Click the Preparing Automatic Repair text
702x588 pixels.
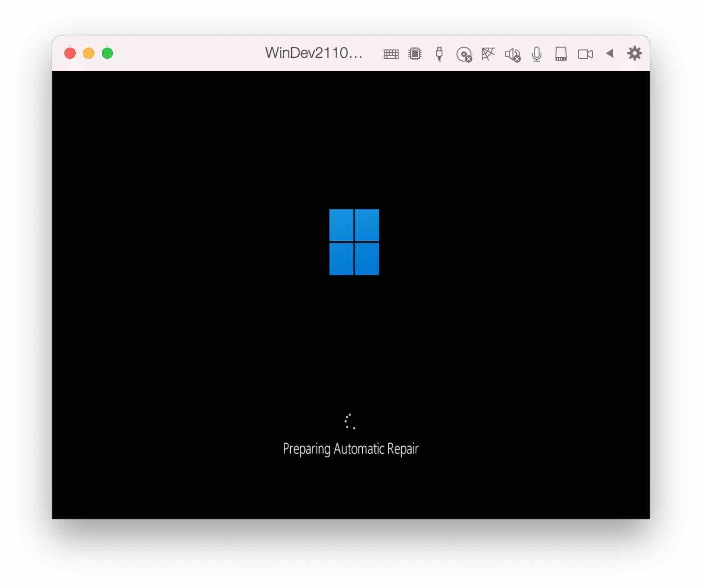[351, 449]
